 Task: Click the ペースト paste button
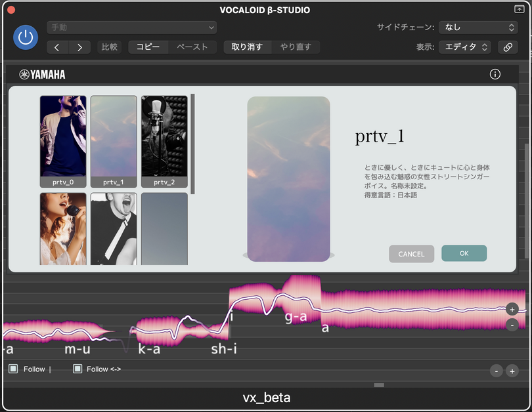(192, 47)
